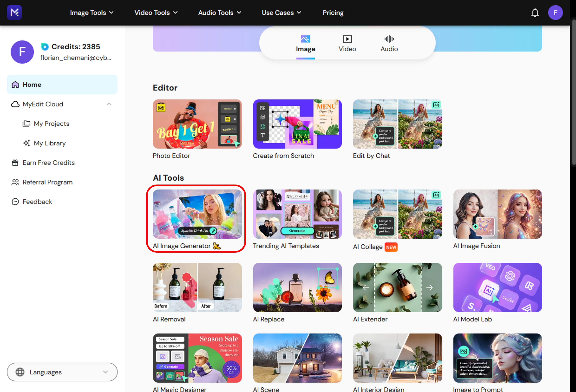The width and height of the screenshot is (576, 392).
Task: Click the MyEdit logo in the top bar
Action: tap(14, 12)
